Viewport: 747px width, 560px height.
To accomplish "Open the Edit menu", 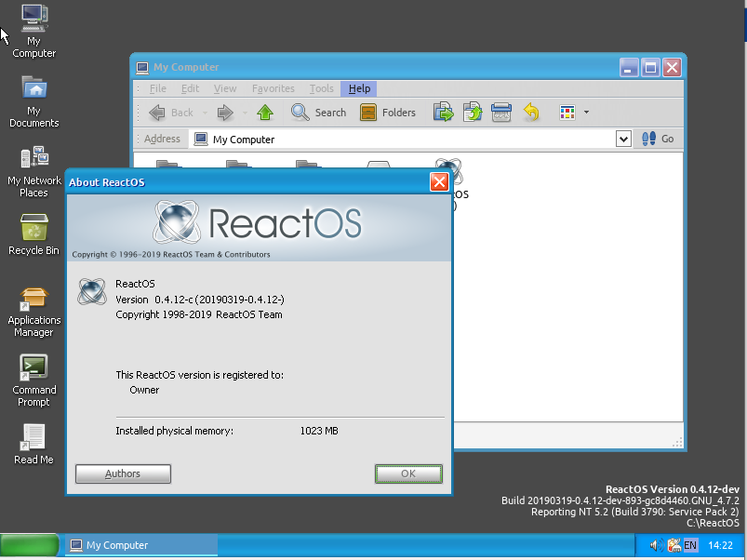I will pyautogui.click(x=190, y=88).
